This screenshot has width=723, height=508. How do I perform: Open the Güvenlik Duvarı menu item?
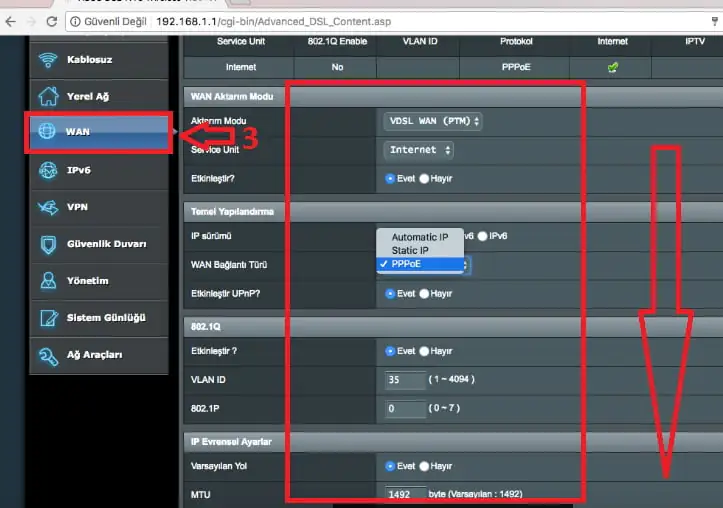pos(99,244)
